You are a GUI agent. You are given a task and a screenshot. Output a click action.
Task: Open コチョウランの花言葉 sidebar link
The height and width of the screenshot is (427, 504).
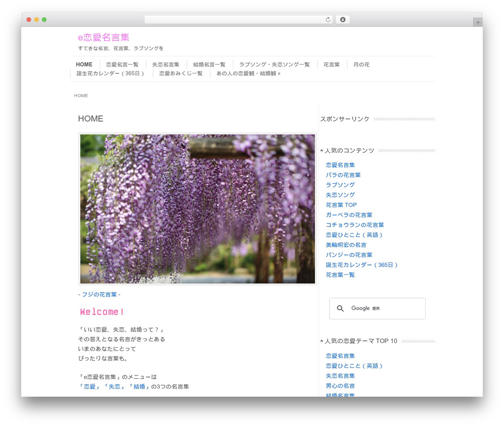[x=355, y=225]
